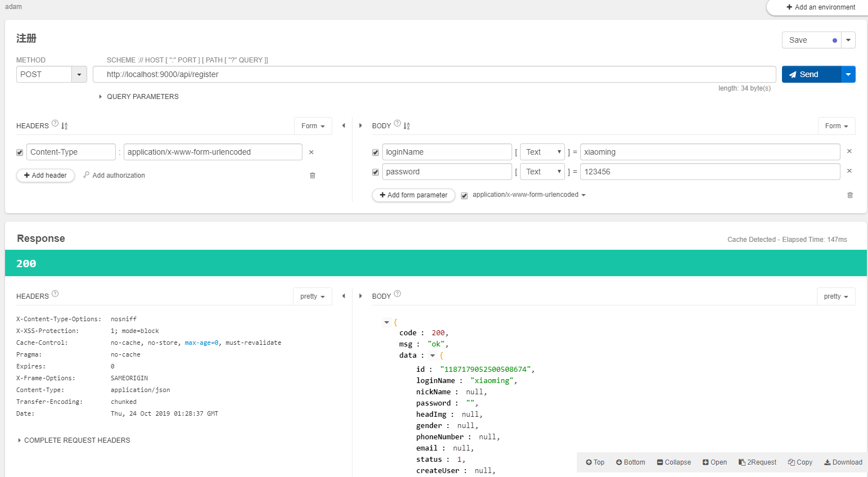This screenshot has width=868, height=477.
Task: Send the POST request
Action: (812, 74)
